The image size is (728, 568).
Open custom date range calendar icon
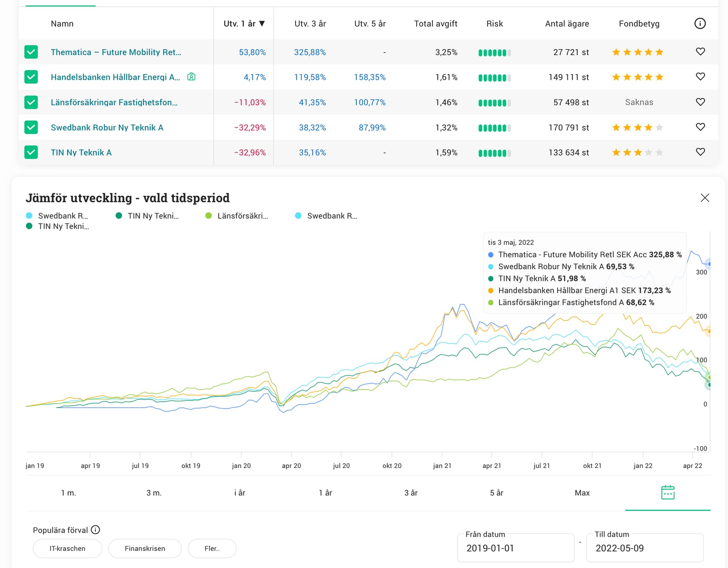(668, 493)
